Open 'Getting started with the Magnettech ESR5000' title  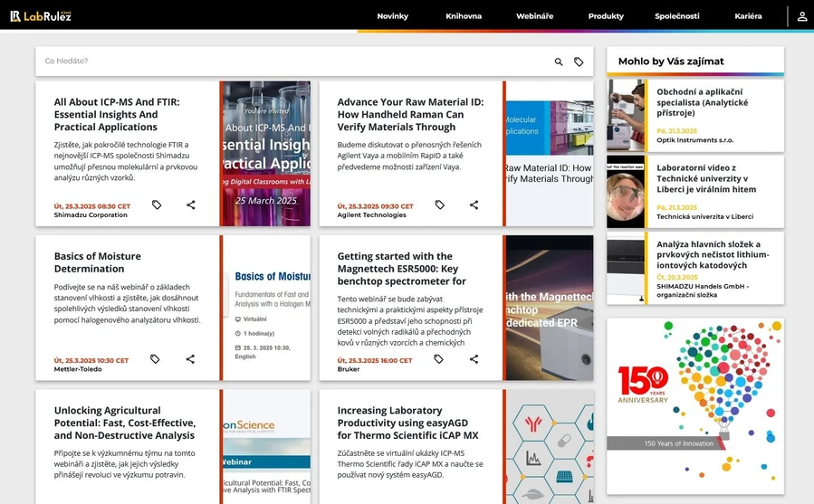402,269
